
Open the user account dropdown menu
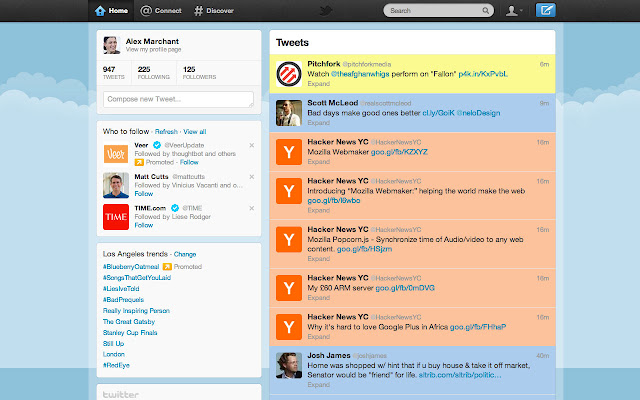click(x=514, y=11)
